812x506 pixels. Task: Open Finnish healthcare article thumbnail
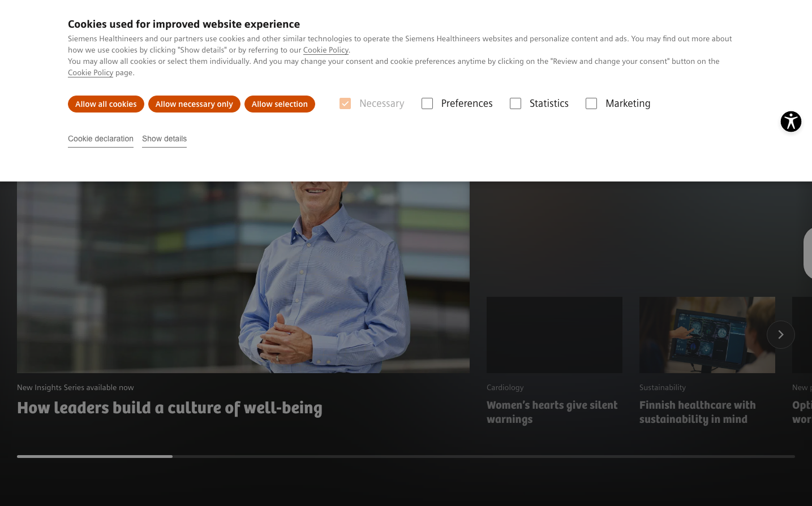point(707,335)
